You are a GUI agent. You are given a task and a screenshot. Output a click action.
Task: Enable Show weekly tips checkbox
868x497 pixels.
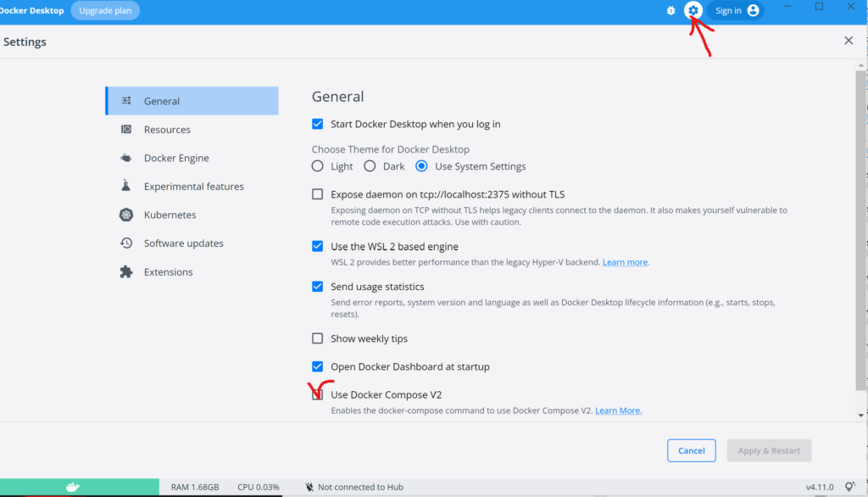(317, 338)
